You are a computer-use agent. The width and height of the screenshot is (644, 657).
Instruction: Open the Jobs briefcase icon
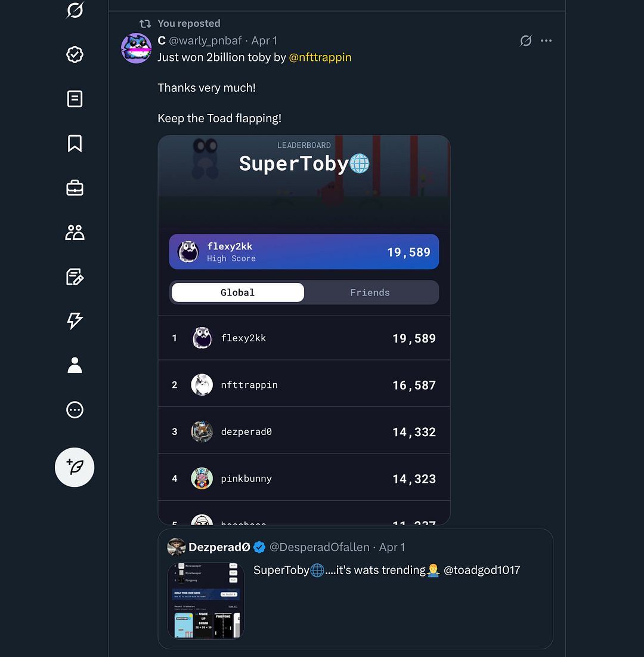click(75, 188)
